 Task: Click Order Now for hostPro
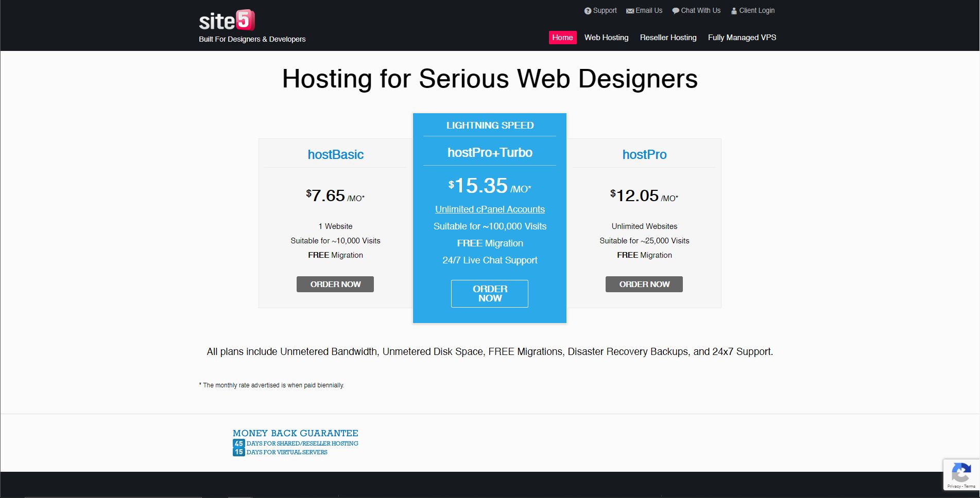pos(644,284)
